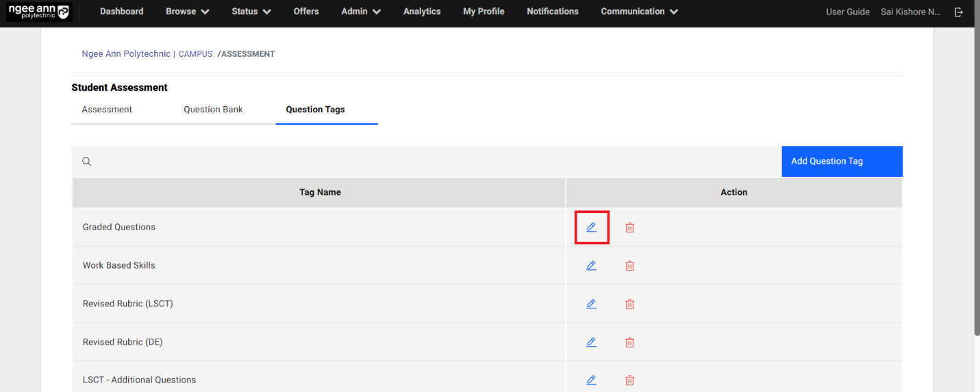
Task: Switch to the Assessment tab
Action: click(x=107, y=110)
